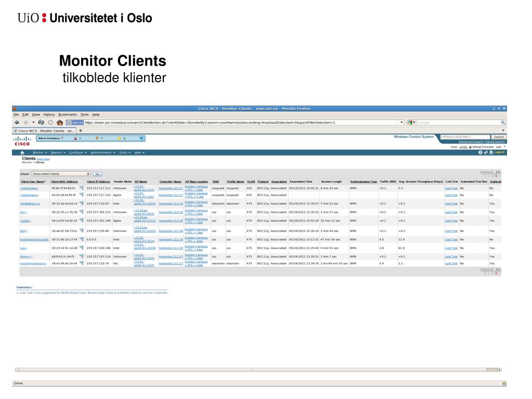Reload the page with the refresh icon

point(41,122)
